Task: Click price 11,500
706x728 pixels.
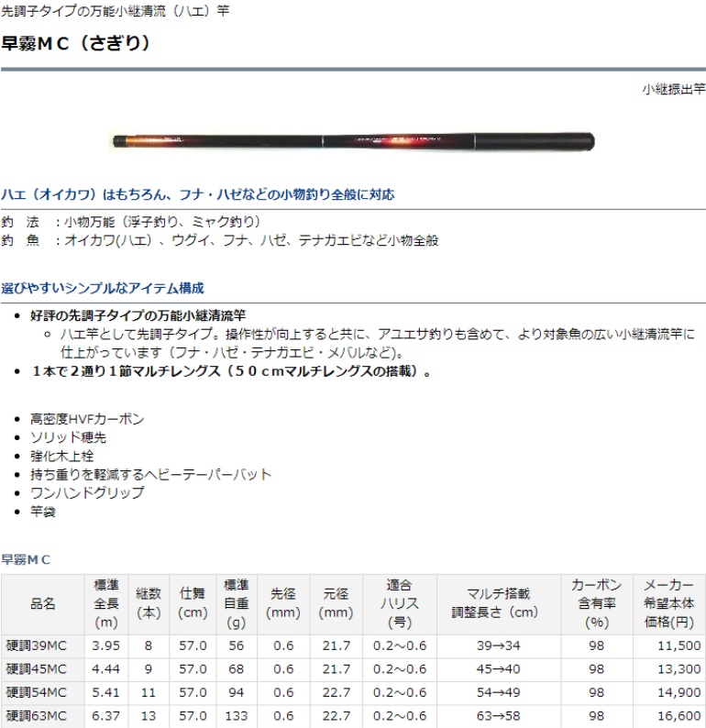Action: (679, 645)
